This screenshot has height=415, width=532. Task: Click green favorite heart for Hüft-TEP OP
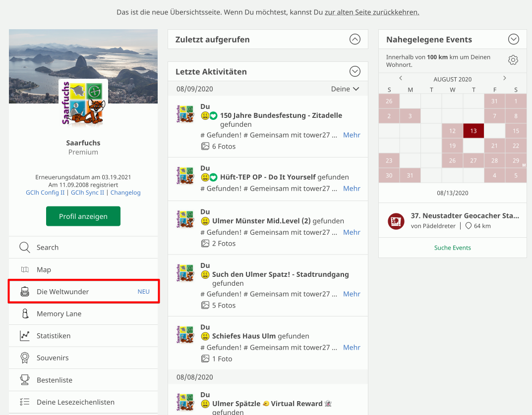213,177
